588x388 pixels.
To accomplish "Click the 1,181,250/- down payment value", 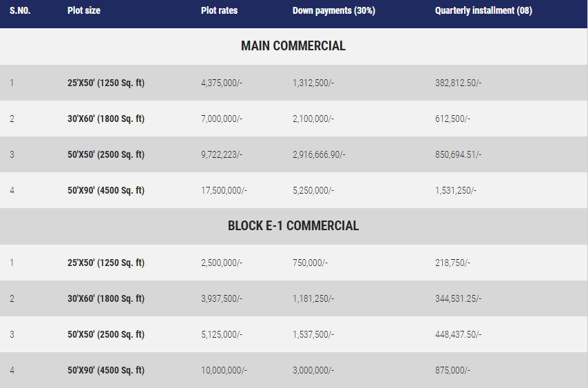I will click(x=313, y=298).
